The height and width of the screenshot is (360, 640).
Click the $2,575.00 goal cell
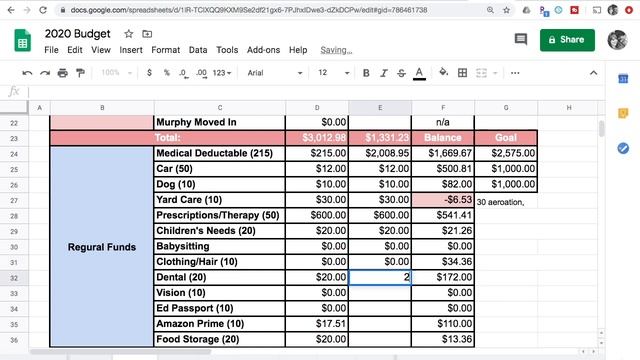click(506, 153)
